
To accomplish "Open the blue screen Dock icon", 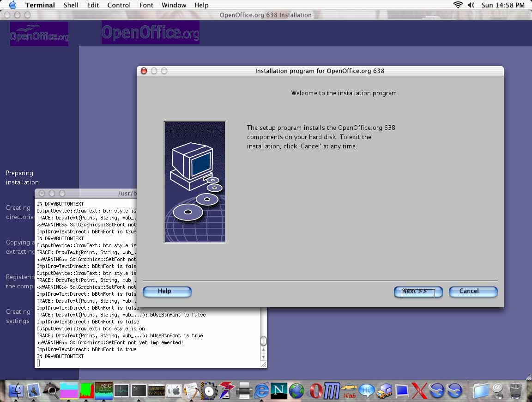I will click(402, 390).
